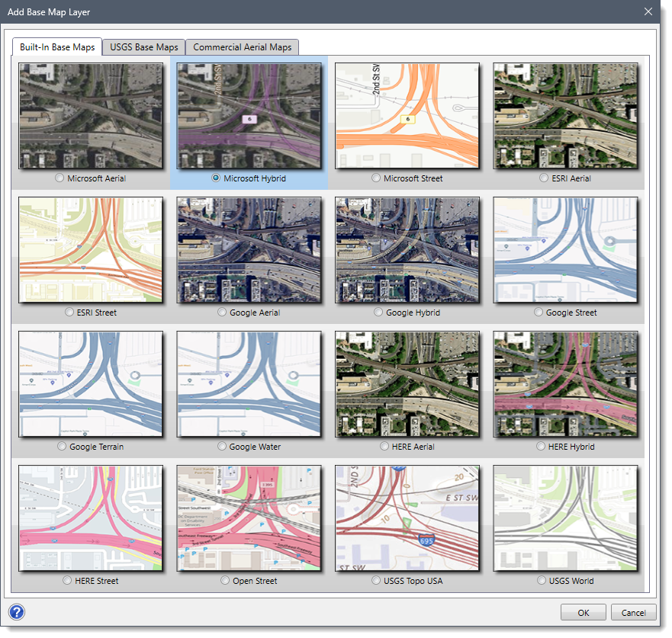The width and height of the screenshot is (672, 638).
Task: Select the Microsoft Aerial radio button
Action: point(59,178)
